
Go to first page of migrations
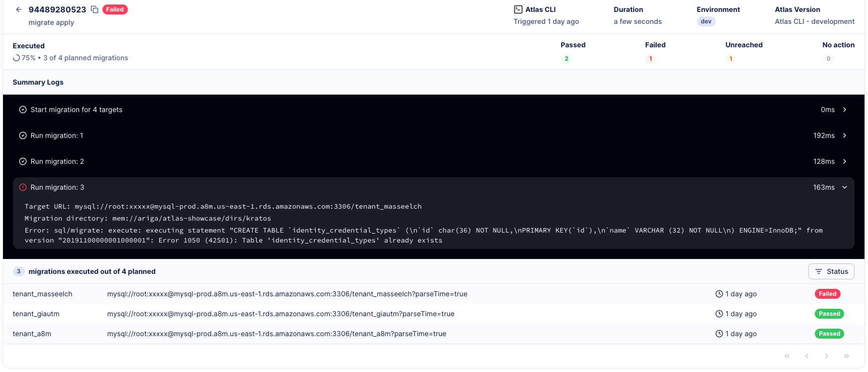787,356
